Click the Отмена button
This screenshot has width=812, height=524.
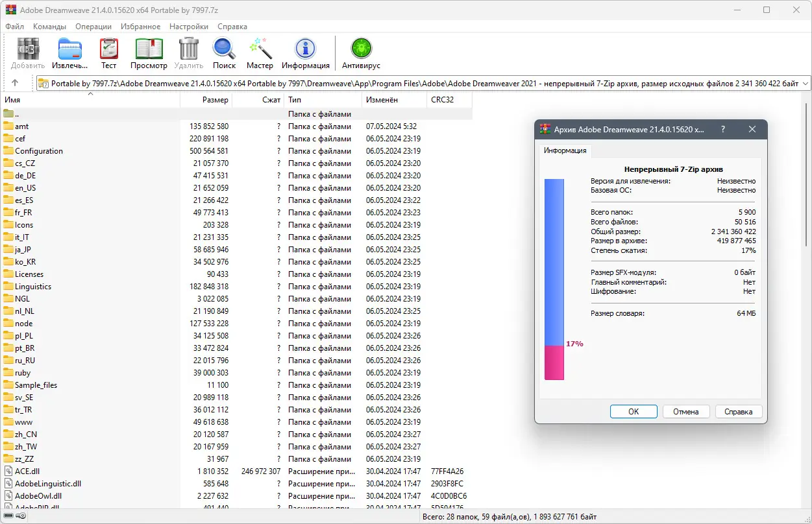coord(686,412)
